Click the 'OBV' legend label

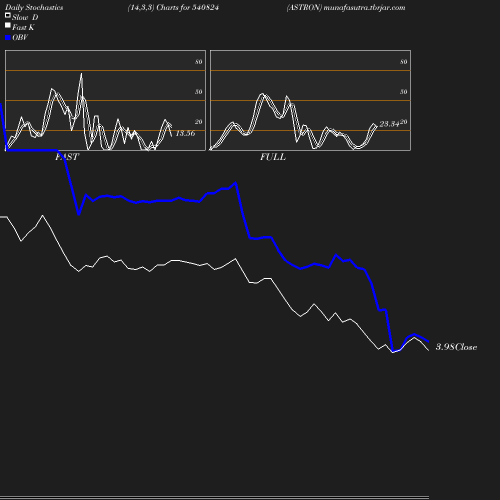point(20,38)
